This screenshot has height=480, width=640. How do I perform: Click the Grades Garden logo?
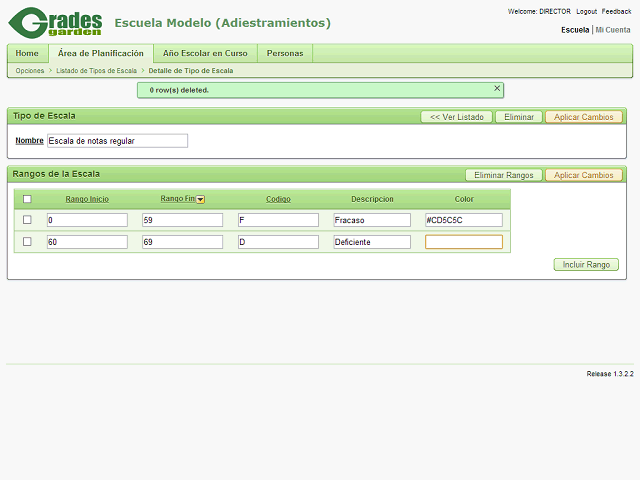(x=55, y=22)
